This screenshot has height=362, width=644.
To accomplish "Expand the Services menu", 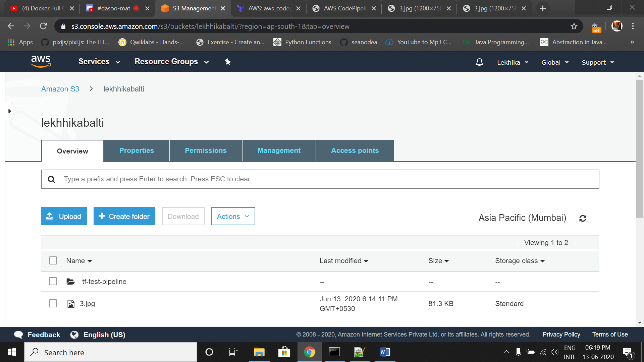I will point(99,62).
